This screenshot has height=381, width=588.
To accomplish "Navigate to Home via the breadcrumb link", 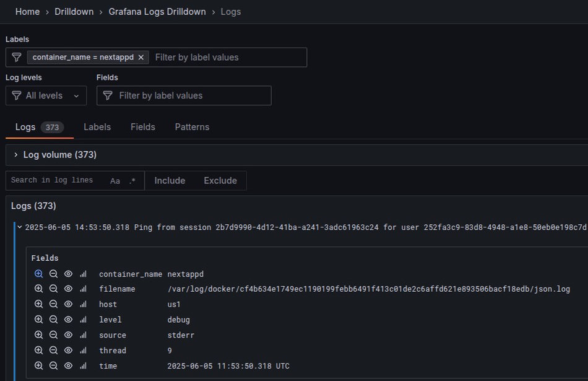I will (x=27, y=11).
